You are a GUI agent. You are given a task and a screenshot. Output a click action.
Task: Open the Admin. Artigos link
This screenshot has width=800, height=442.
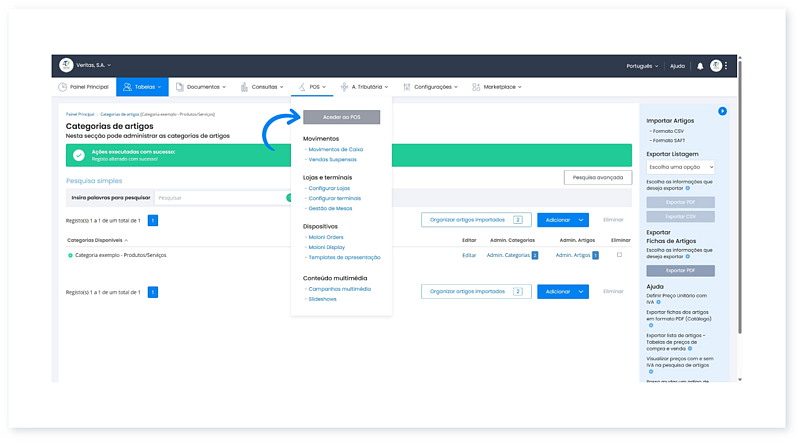tap(573, 255)
